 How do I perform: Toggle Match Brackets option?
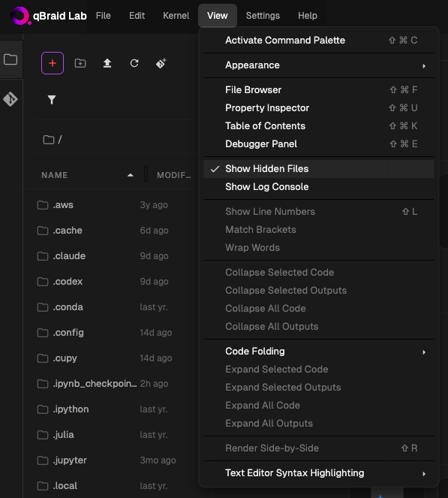[x=318, y=230]
